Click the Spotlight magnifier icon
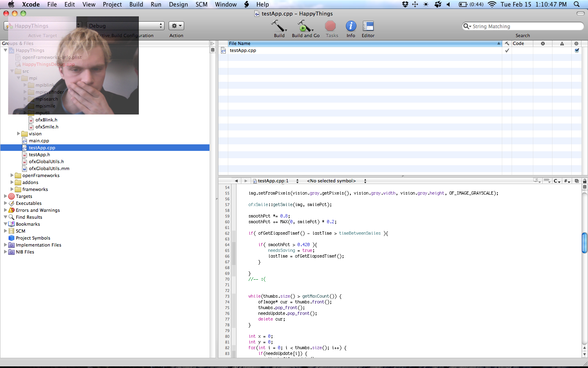 coord(577,4)
